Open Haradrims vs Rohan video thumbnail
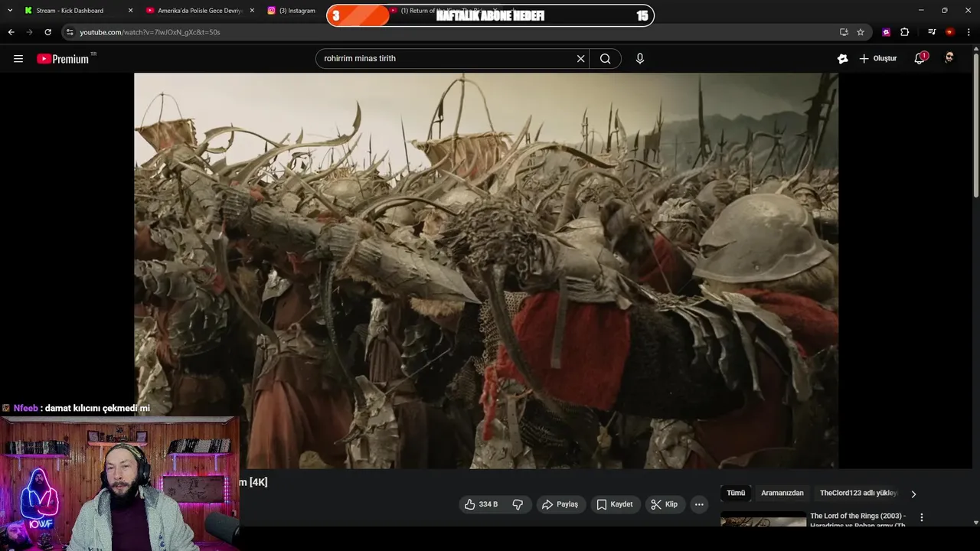 point(763,520)
